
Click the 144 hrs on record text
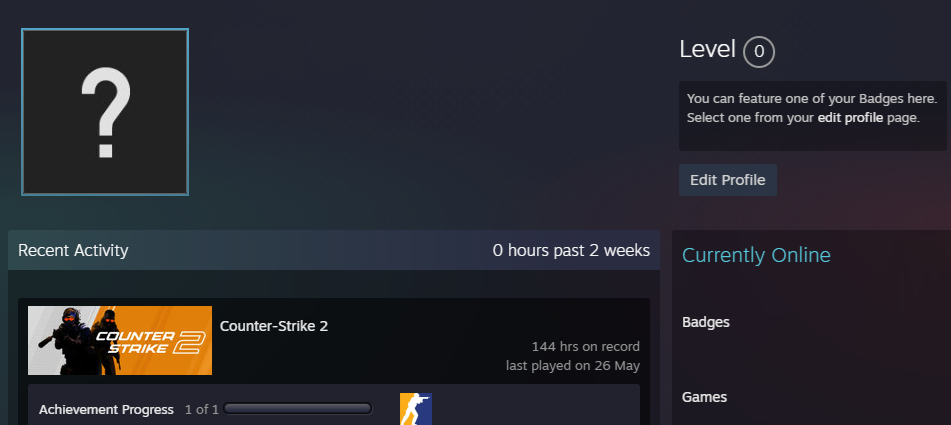[x=586, y=347]
